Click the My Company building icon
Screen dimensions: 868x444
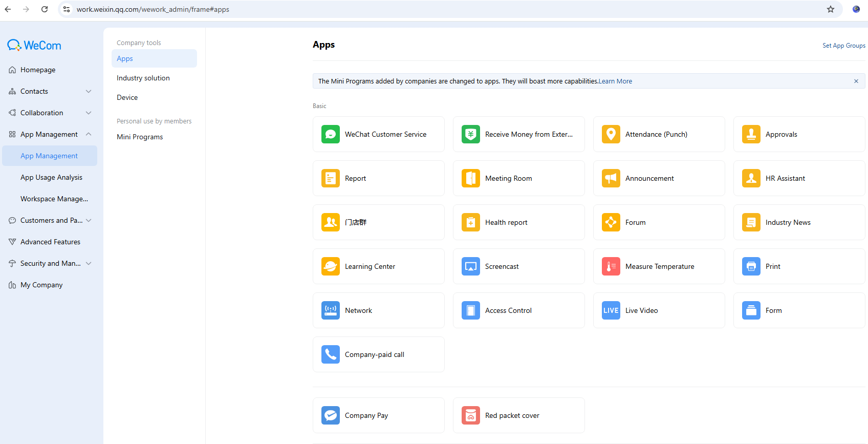[12, 285]
